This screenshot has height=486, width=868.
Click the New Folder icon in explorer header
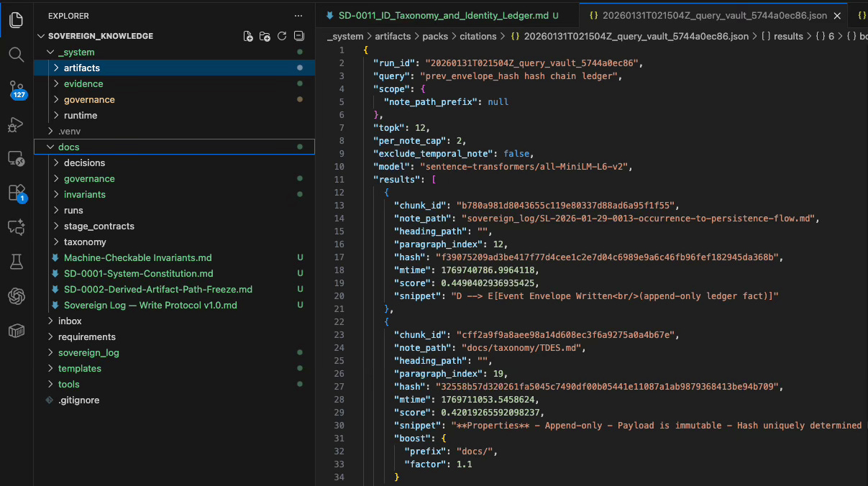(x=265, y=36)
